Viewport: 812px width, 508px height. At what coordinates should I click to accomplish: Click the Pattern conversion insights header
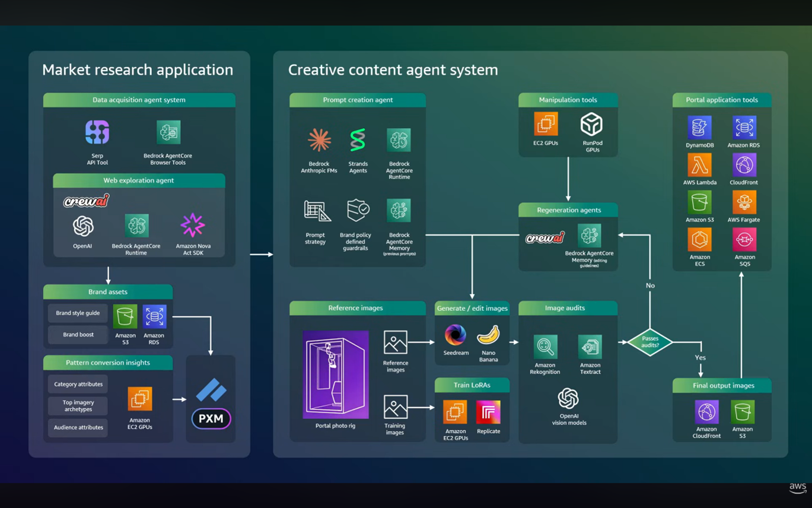108,363
